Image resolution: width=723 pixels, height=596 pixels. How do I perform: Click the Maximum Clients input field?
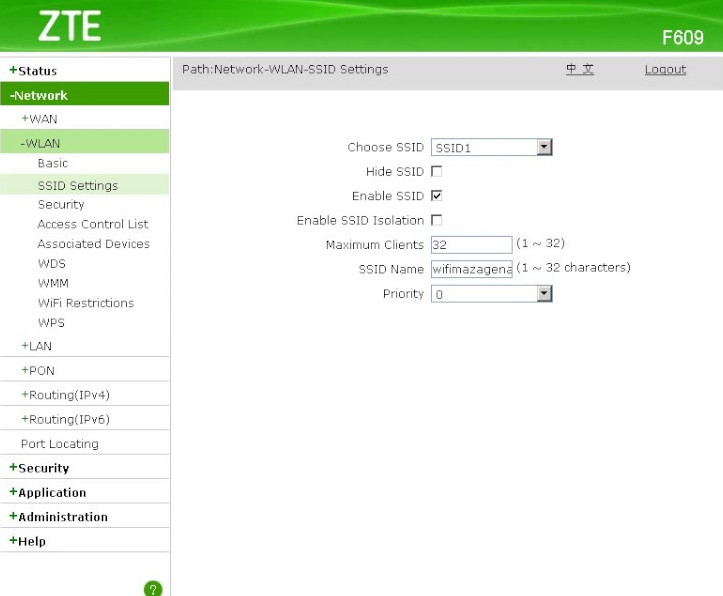tap(471, 244)
